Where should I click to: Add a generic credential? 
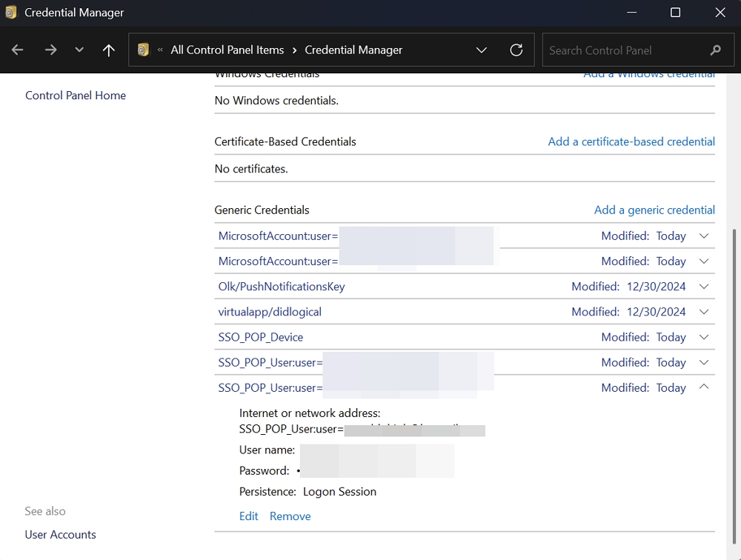(654, 210)
